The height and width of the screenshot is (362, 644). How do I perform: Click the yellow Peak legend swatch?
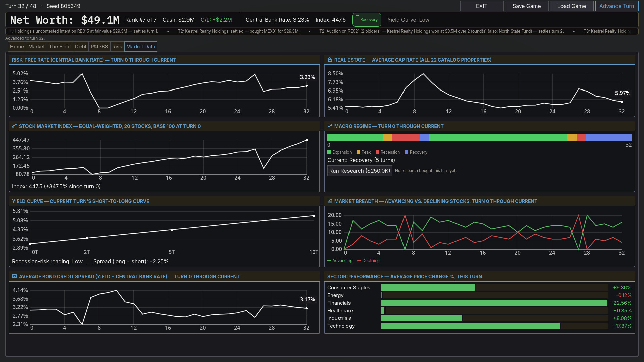[358, 152]
